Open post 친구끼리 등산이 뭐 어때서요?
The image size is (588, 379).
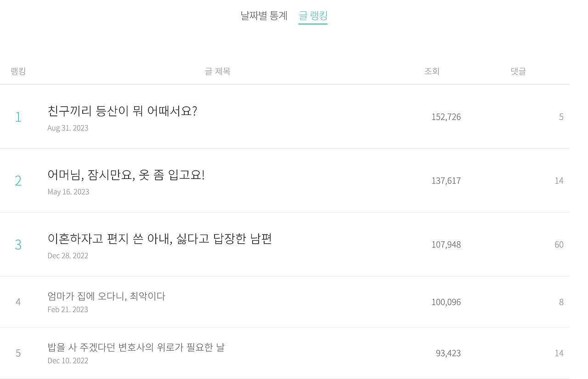tap(122, 111)
